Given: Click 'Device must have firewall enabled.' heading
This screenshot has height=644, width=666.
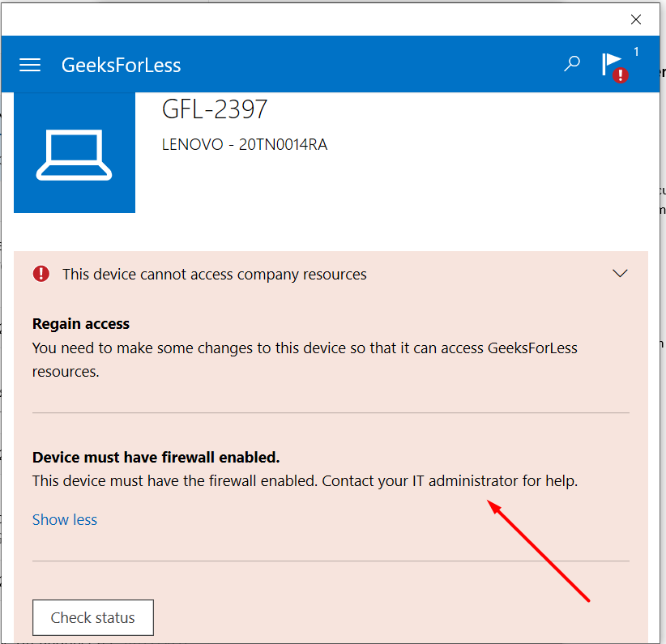Looking at the screenshot, I should [x=156, y=458].
